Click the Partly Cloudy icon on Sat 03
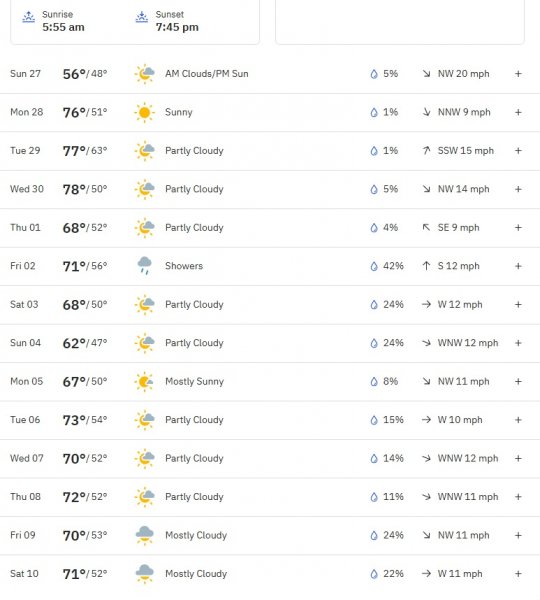Image resolution: width=540 pixels, height=600 pixels. pos(145,305)
